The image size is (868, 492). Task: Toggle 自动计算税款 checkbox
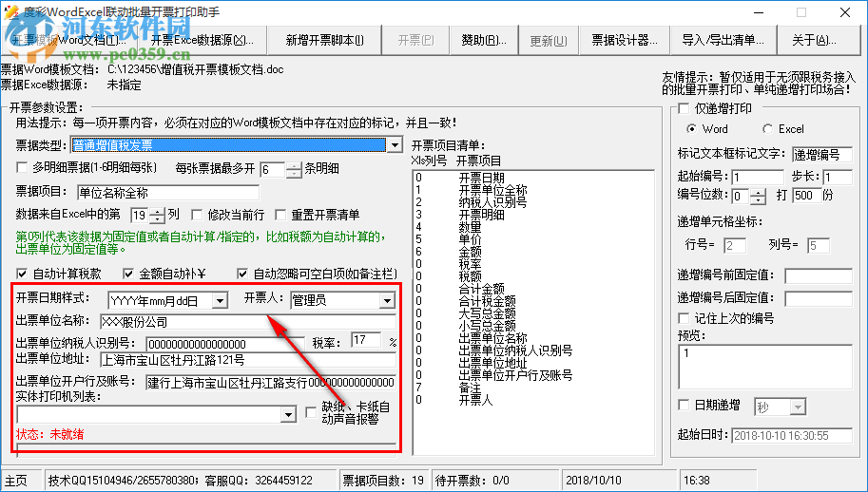22,274
